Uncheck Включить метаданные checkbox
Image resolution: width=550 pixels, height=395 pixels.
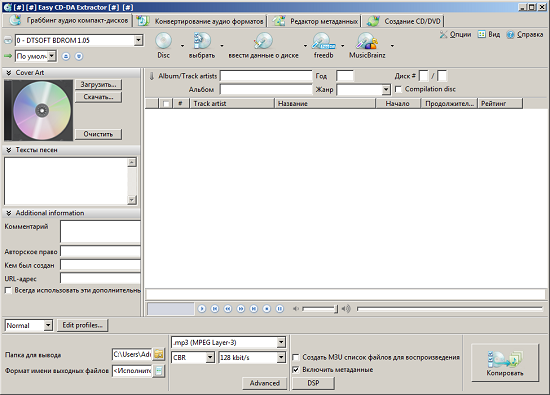296,370
